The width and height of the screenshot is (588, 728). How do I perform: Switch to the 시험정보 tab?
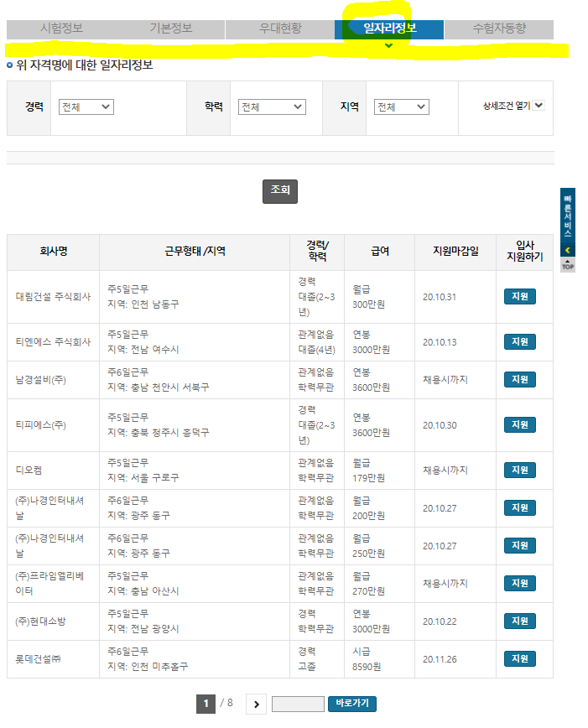[61, 29]
